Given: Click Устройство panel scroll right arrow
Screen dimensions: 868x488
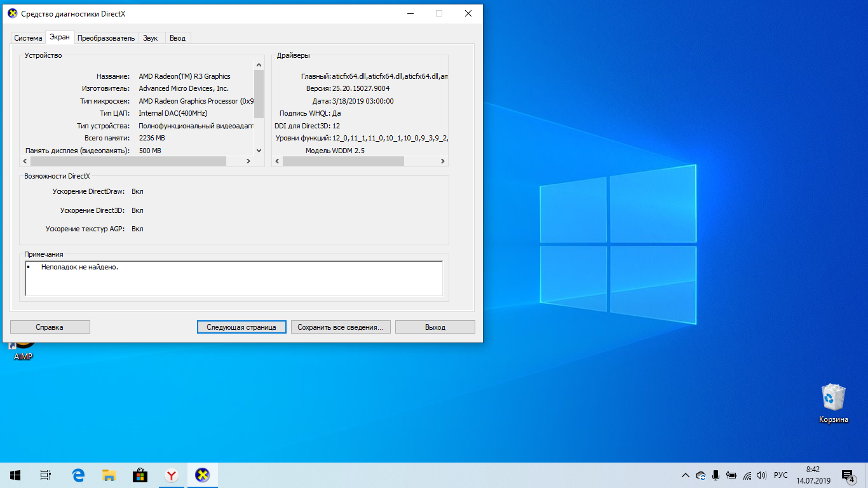Looking at the screenshot, I should [248, 161].
